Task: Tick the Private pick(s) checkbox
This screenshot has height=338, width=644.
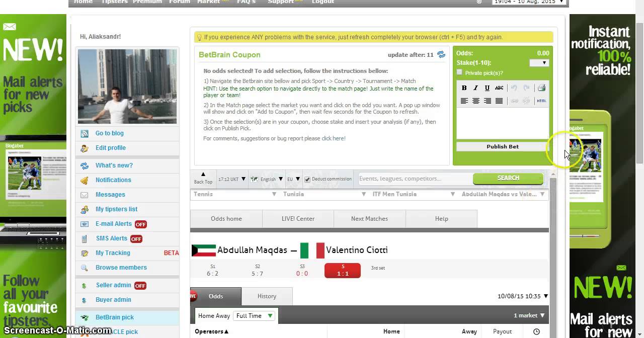Action: pyautogui.click(x=459, y=72)
